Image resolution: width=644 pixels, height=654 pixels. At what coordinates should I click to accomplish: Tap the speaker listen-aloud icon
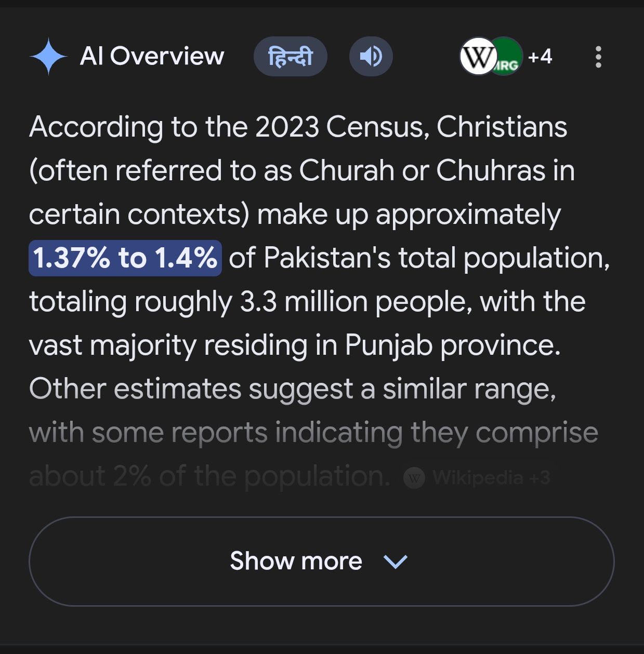pos(371,57)
